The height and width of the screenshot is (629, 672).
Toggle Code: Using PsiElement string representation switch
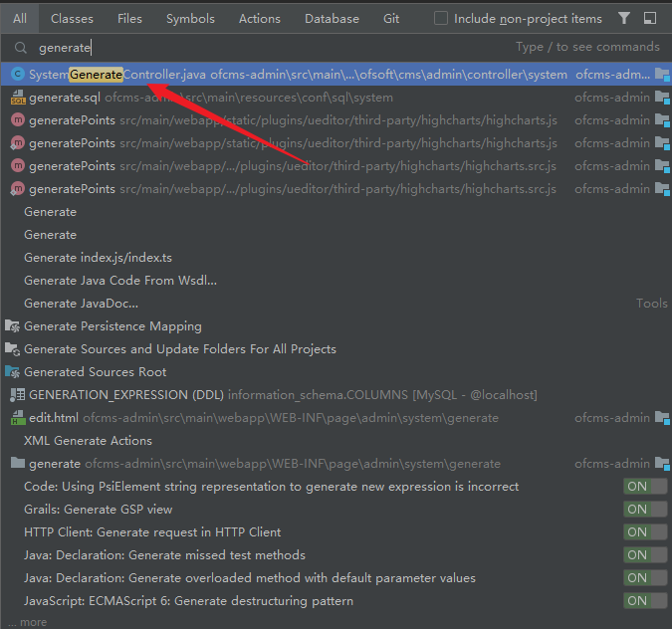tap(645, 487)
